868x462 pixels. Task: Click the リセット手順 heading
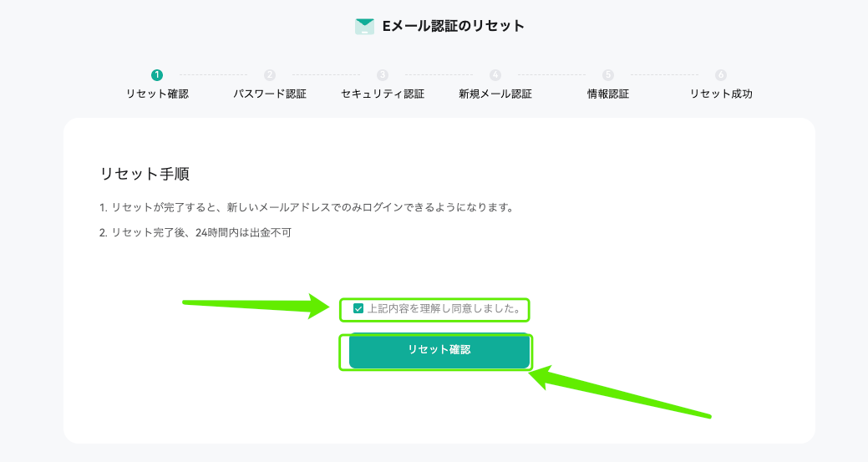click(x=145, y=174)
